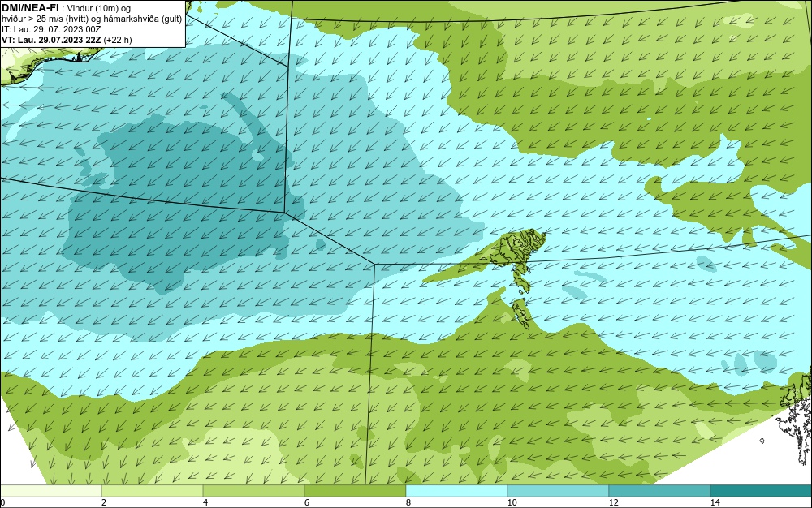
Task: Click the 'hviður > 25 m/s (hvítt)' line
Action: pos(45,19)
